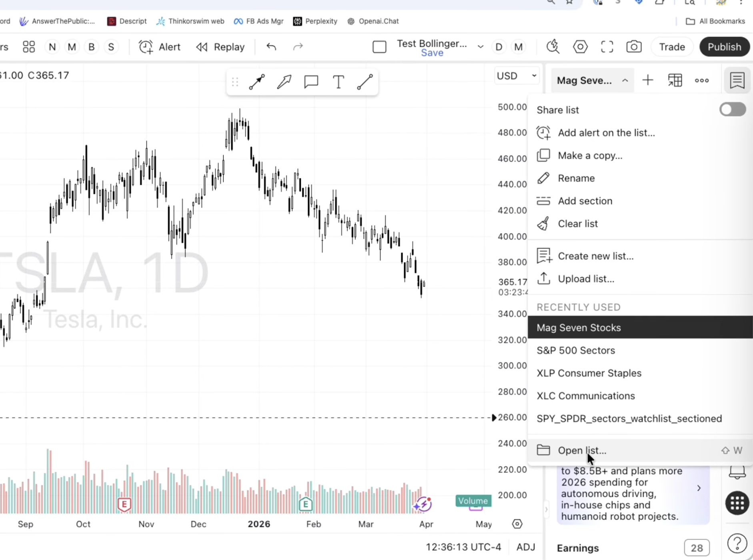Open advanced view table icon in watchlist
Image resolution: width=753 pixels, height=560 pixels.
coord(675,80)
